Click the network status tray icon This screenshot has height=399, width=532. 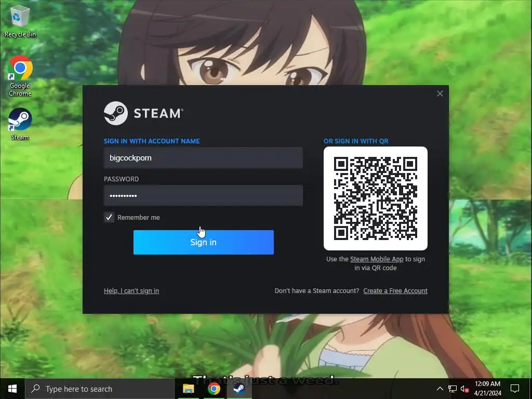(453, 389)
